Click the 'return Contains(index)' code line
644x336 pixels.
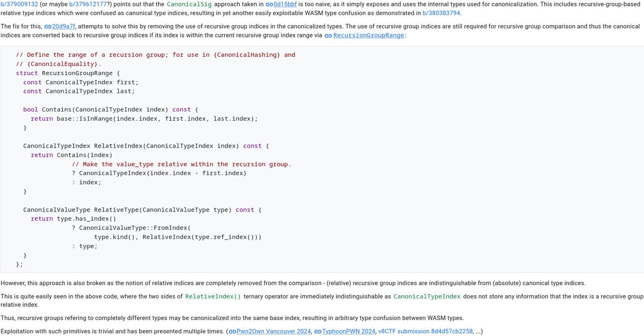pyautogui.click(x=71, y=155)
